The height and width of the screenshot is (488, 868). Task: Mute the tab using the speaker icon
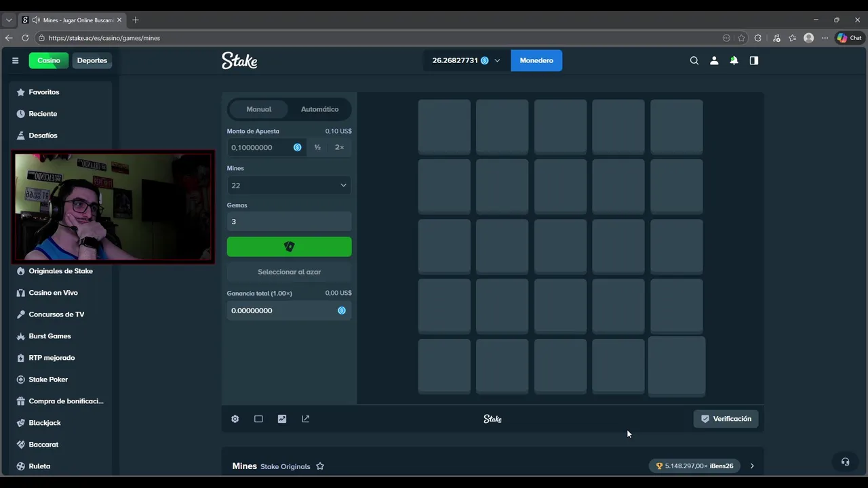pos(35,20)
